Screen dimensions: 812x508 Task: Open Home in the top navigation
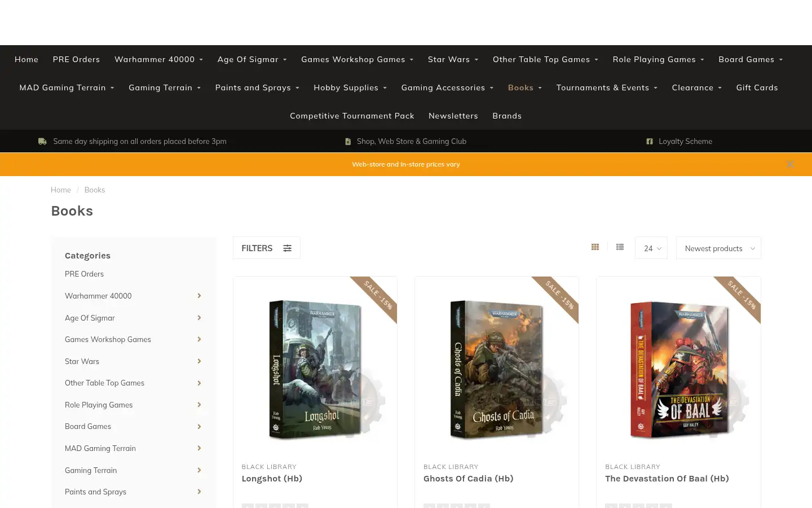point(27,59)
